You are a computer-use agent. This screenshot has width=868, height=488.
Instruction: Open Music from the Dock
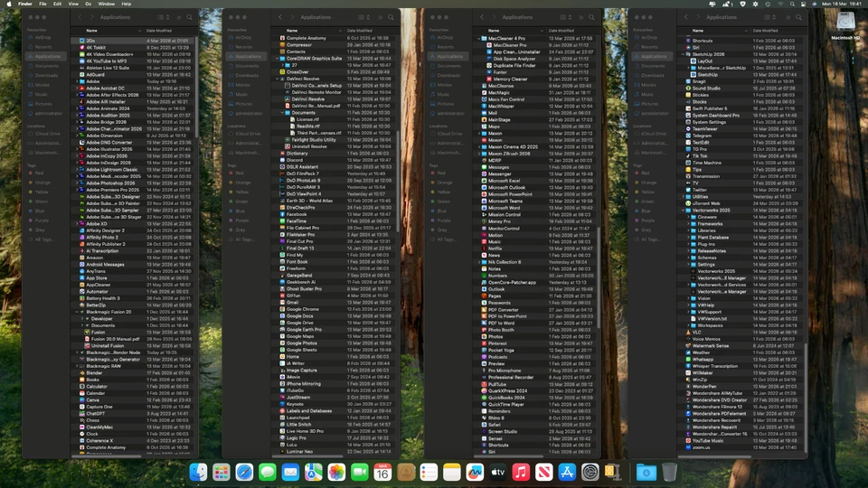521,472
